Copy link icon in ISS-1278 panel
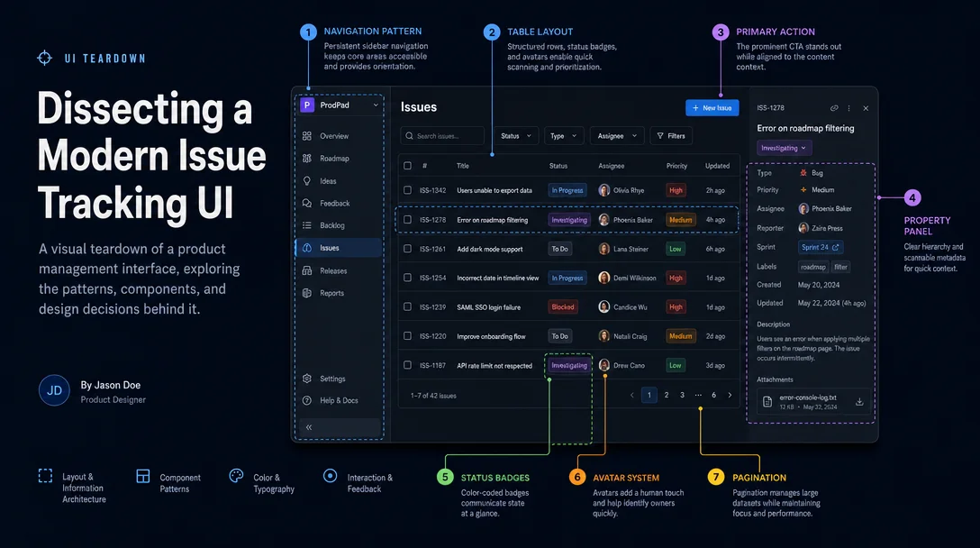 tap(834, 108)
